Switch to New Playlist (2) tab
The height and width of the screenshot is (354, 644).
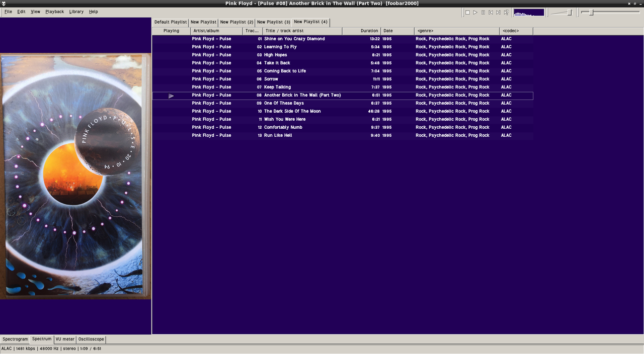tap(236, 22)
